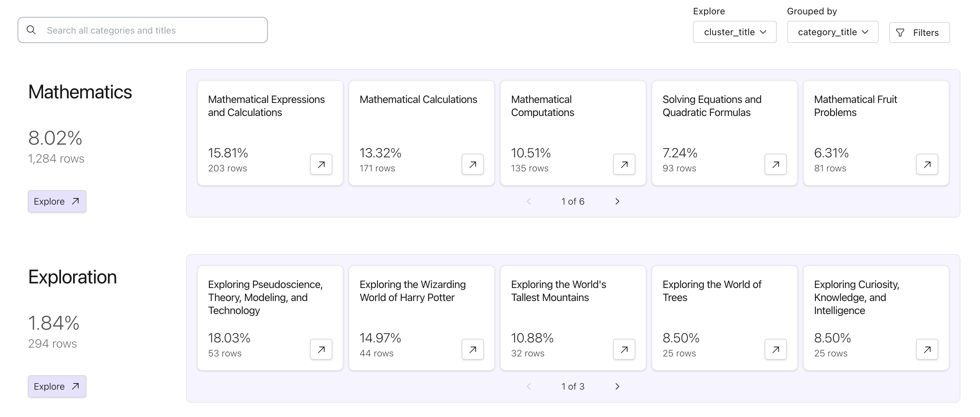Image resolution: width=980 pixels, height=417 pixels.
Task: Go to next page of Mathematics clusters
Action: tap(617, 201)
